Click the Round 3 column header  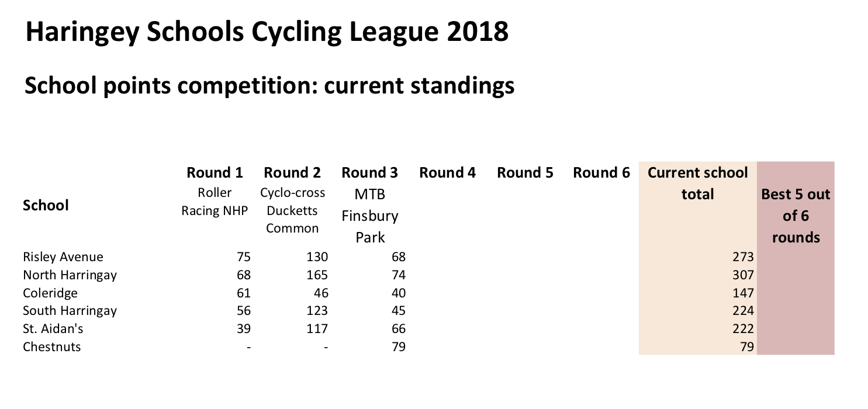coord(369,173)
